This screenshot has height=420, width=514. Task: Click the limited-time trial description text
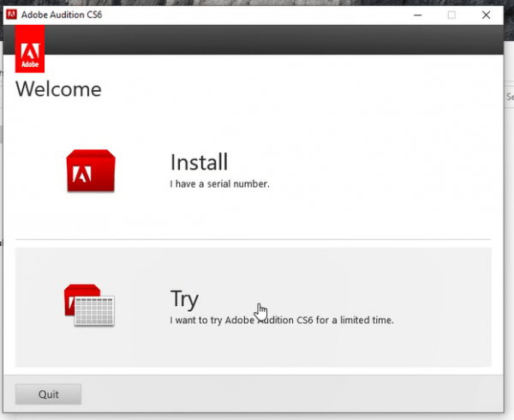[282, 321]
